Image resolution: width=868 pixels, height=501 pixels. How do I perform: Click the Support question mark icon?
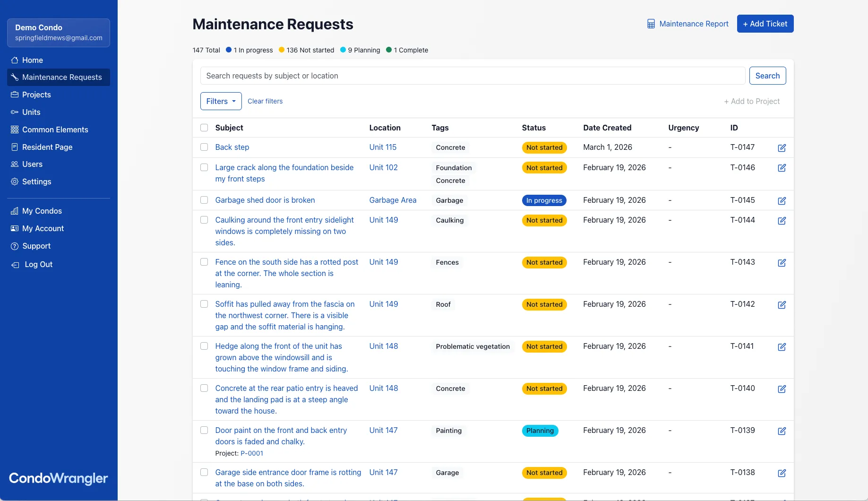tap(15, 246)
